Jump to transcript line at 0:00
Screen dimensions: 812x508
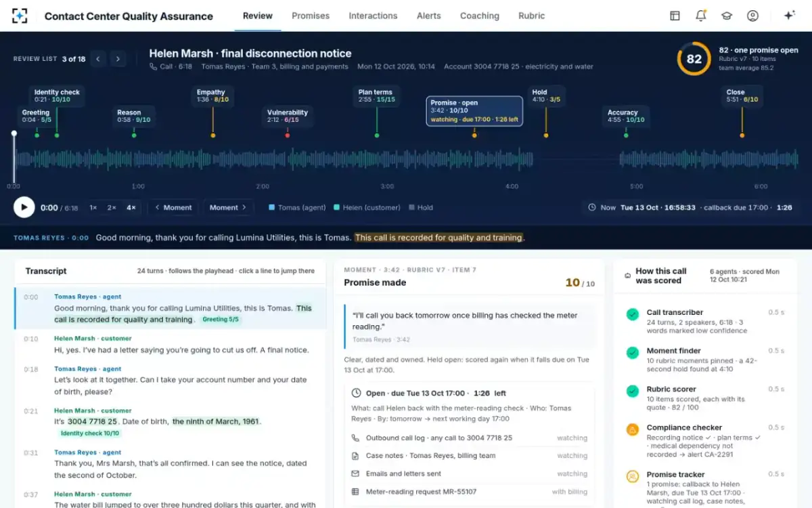171,308
